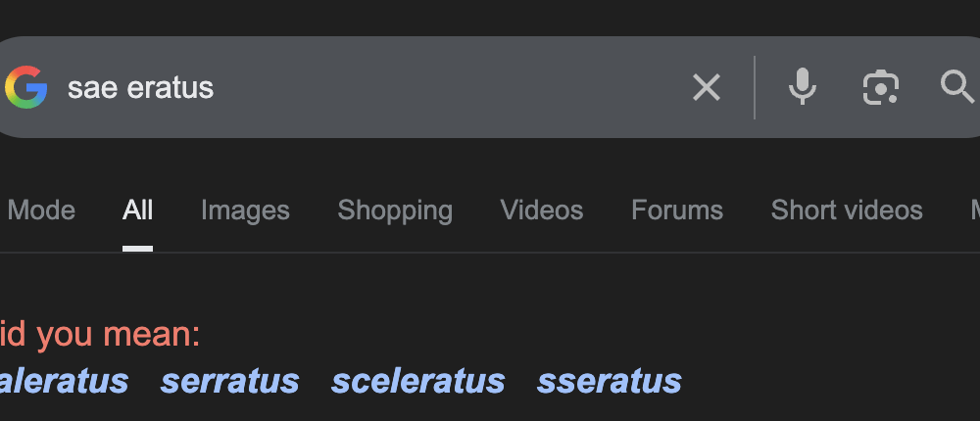This screenshot has height=421, width=980.
Task: Click the 'Did you mean:' label
Action: [x=99, y=335]
